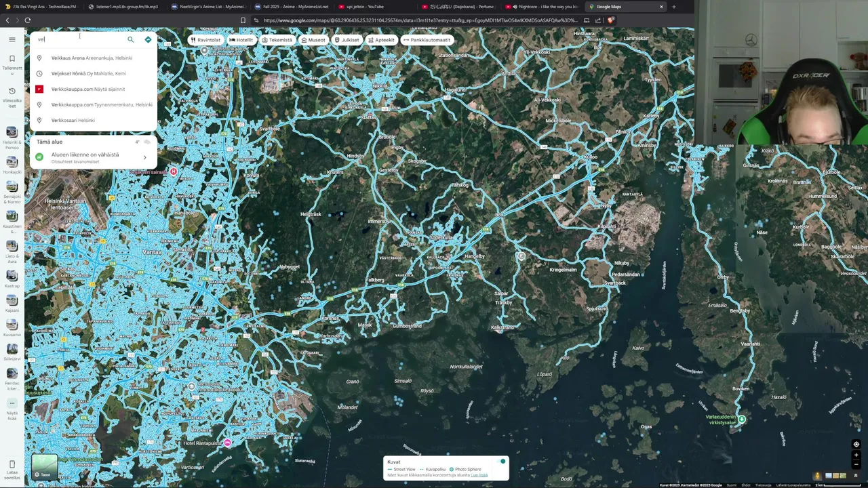
Task: Switch to Fall 2025 Anime tab
Action: click(x=291, y=7)
